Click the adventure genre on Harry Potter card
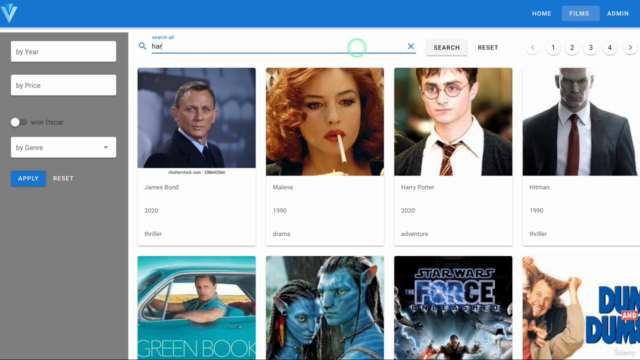This screenshot has width=640, height=360. [x=414, y=234]
